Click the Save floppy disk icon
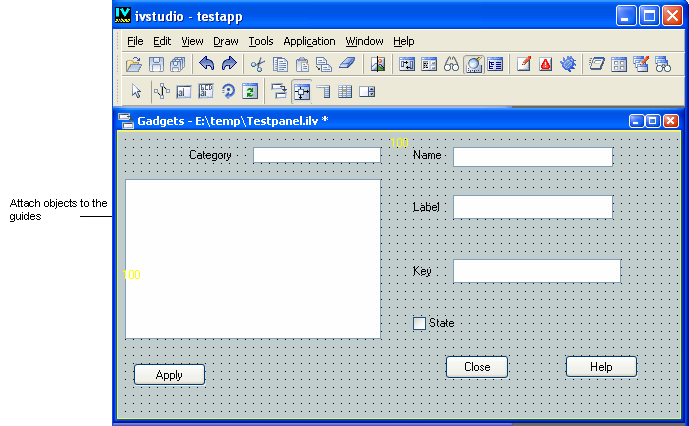The width and height of the screenshot is (689, 426). (156, 65)
